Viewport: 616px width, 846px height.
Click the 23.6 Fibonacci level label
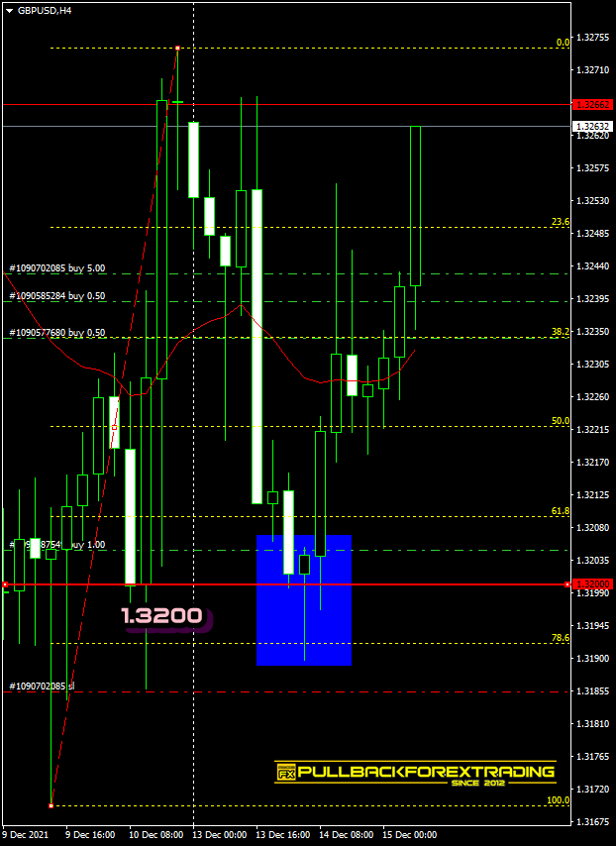pos(560,222)
